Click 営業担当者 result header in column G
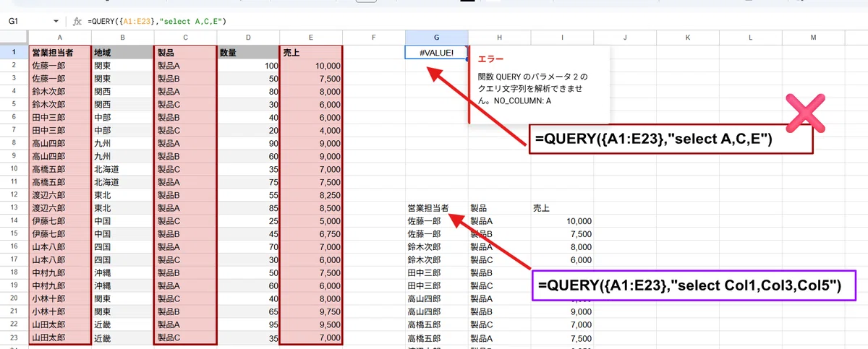Screen dimensions: 868x349 pyautogui.click(x=436, y=208)
